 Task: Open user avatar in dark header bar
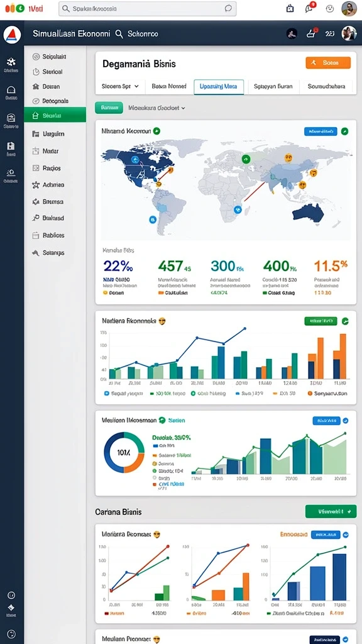coord(348,34)
